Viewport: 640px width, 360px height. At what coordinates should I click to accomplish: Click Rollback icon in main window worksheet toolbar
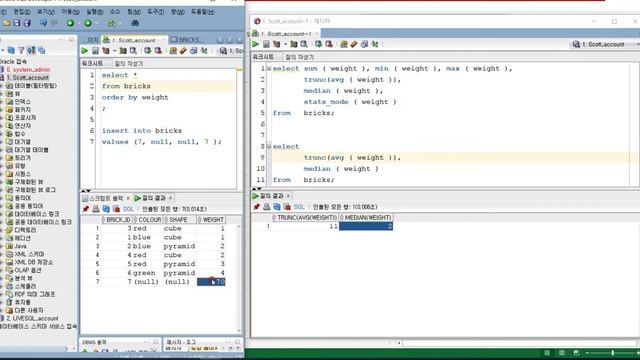pos(158,51)
